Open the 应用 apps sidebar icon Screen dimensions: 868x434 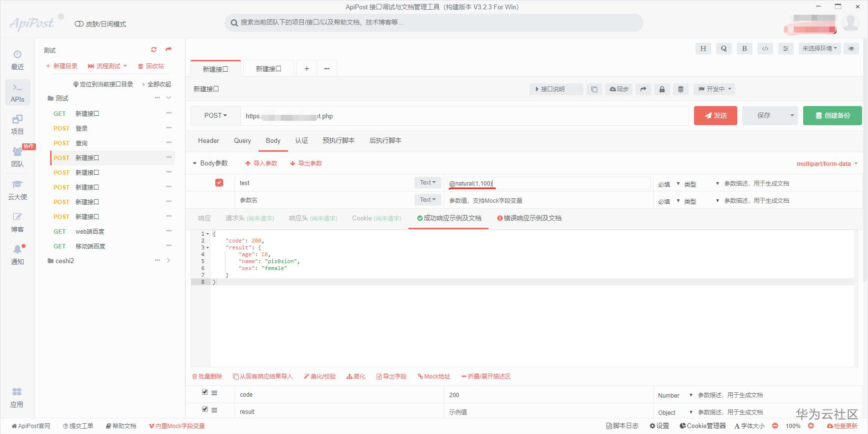[17, 398]
